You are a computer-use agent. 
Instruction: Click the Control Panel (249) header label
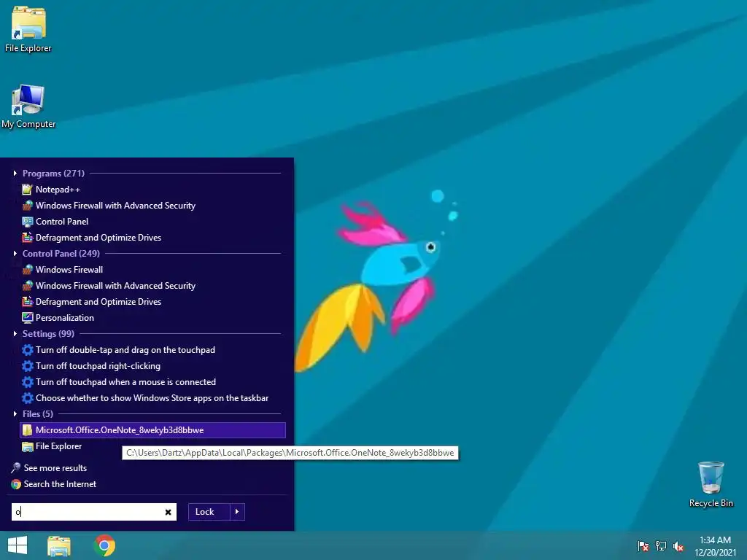(61, 253)
